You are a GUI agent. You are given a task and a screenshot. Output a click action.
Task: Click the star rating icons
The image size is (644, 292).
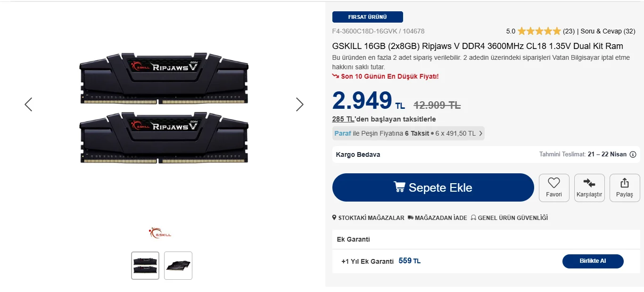tap(539, 32)
